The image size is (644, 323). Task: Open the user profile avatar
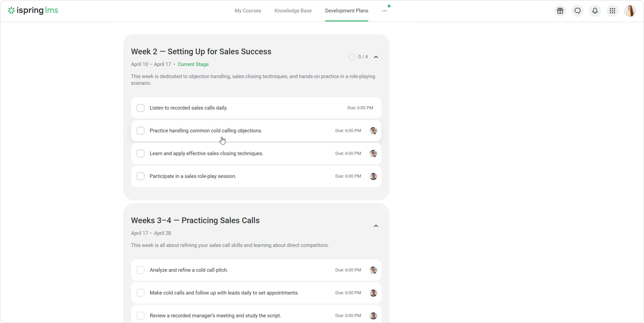click(x=630, y=11)
